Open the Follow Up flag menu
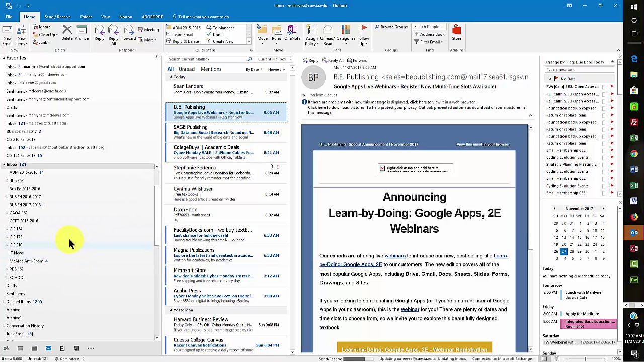This screenshot has height=362, width=644. click(363, 35)
